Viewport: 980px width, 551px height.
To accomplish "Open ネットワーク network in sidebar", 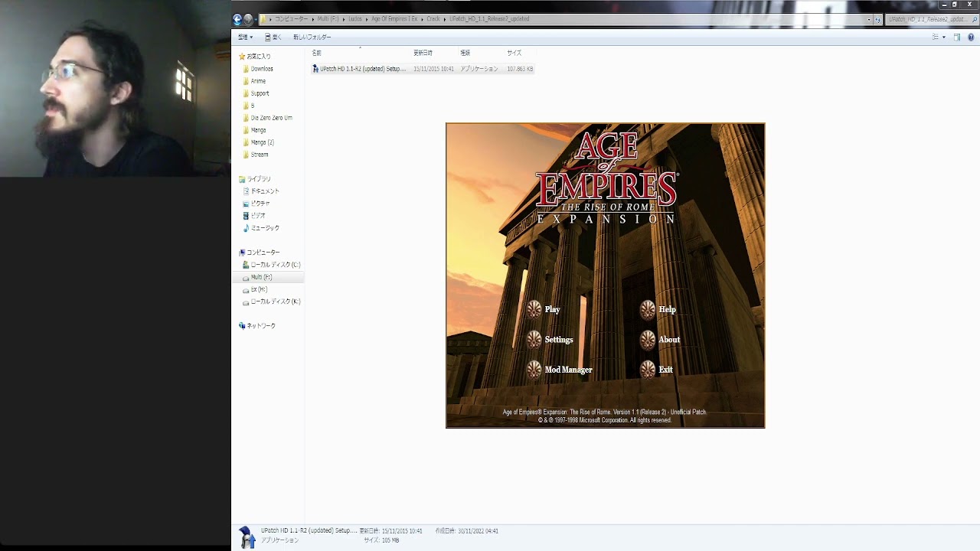I will point(260,326).
